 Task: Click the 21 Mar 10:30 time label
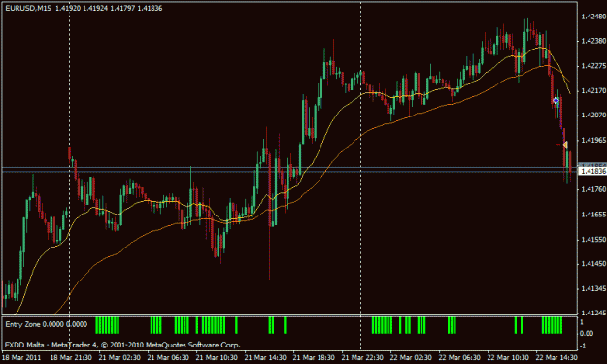pyautogui.click(x=217, y=357)
